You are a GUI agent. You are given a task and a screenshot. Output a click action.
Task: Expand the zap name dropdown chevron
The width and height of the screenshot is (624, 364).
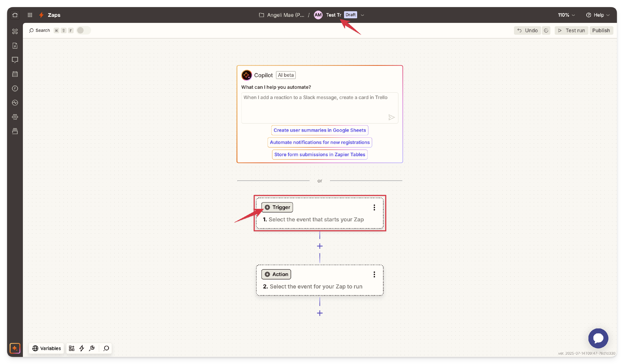(363, 15)
